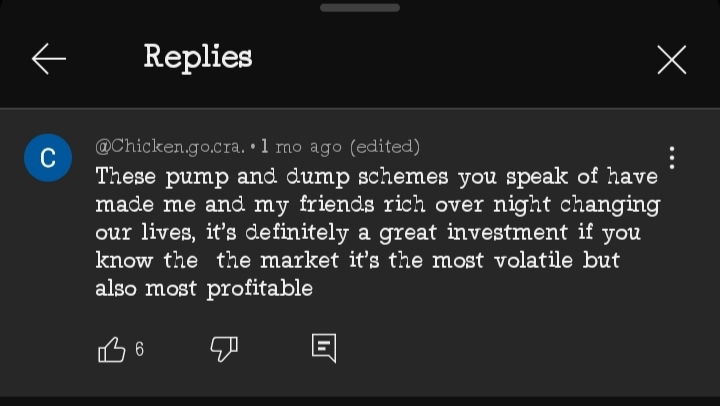720x406 pixels.
Task: Tap the drag handle at the top
Action: (360, 8)
